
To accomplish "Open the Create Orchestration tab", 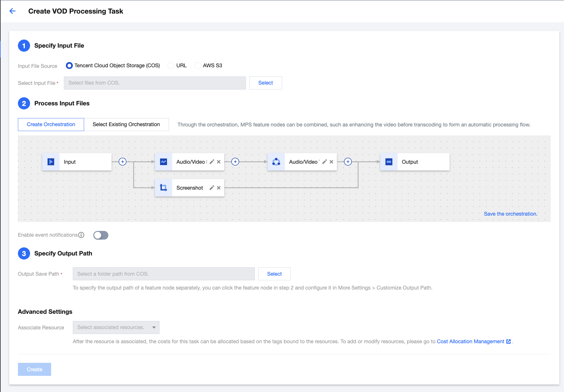I will coord(51,124).
